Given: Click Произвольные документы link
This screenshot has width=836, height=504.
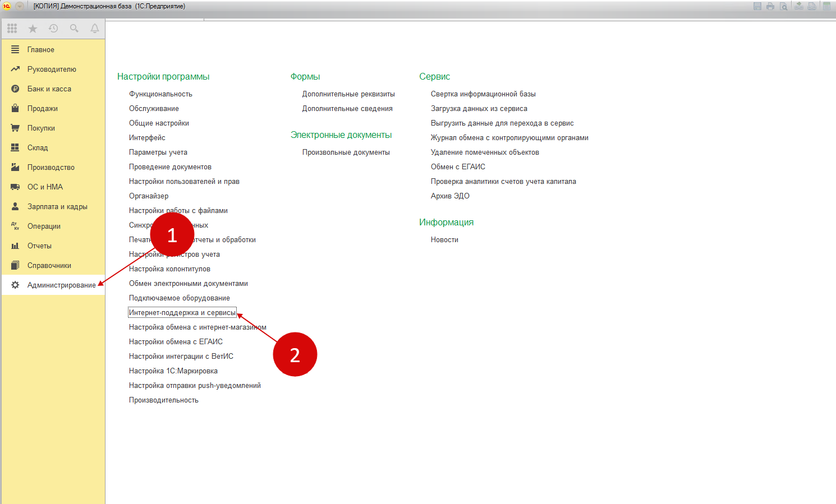Looking at the screenshot, I should pos(346,152).
